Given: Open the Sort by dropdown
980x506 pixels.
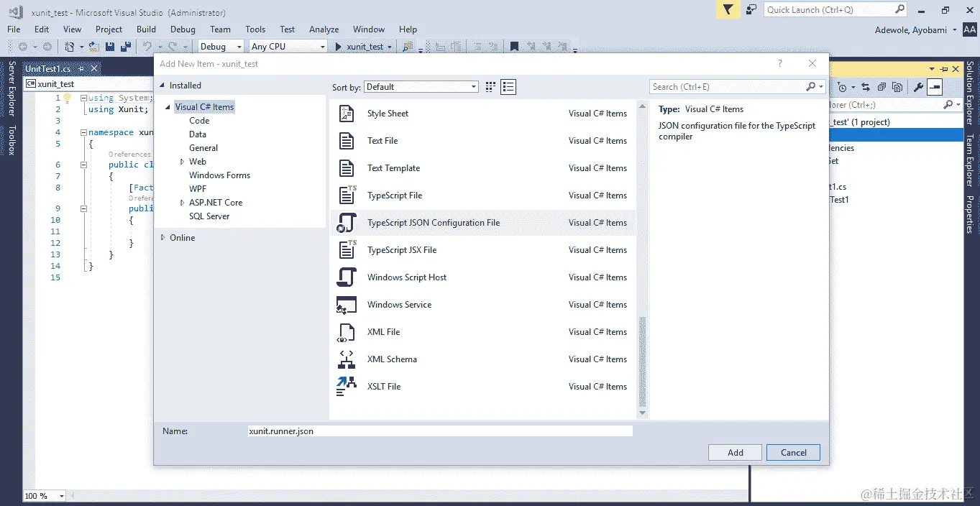Looking at the screenshot, I should pyautogui.click(x=421, y=87).
